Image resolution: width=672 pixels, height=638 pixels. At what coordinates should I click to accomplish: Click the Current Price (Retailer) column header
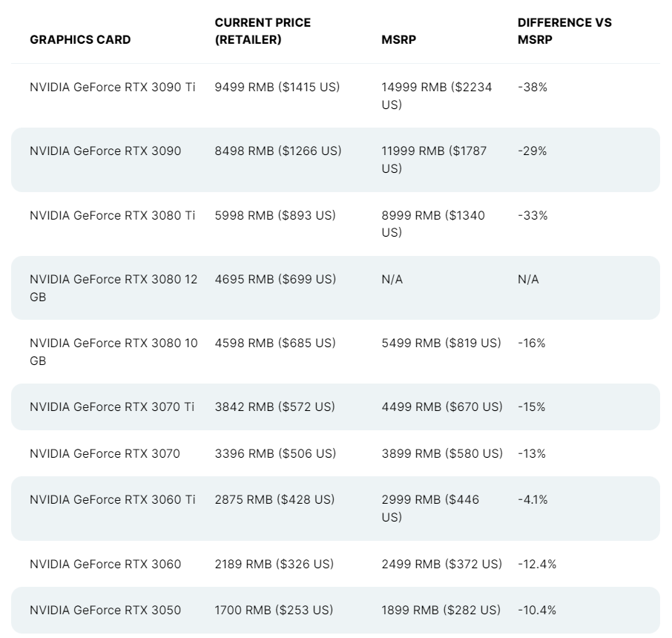263,31
